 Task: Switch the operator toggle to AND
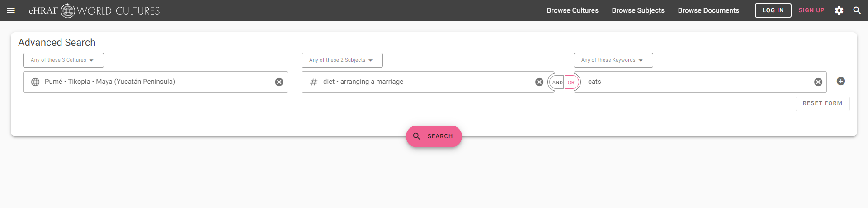pyautogui.click(x=557, y=82)
